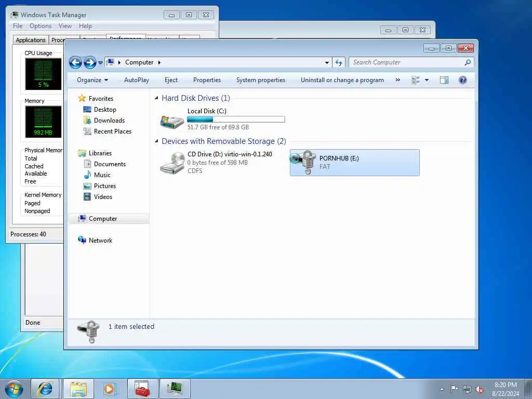Click Windows Explorer taskbar icon

tap(78, 389)
